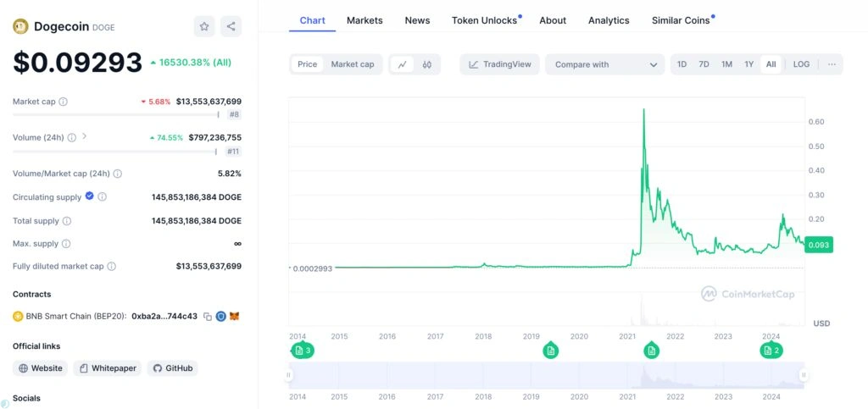
Task: Set chart range to 1M
Action: click(726, 64)
